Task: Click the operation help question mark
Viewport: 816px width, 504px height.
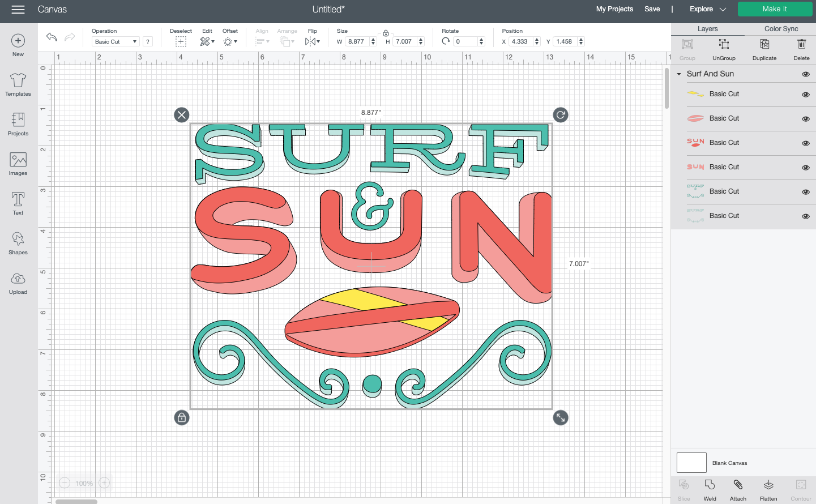Action: click(x=148, y=41)
